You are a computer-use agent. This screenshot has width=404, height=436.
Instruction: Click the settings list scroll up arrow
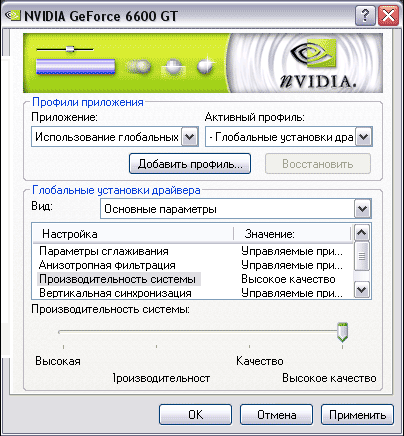[362, 233]
